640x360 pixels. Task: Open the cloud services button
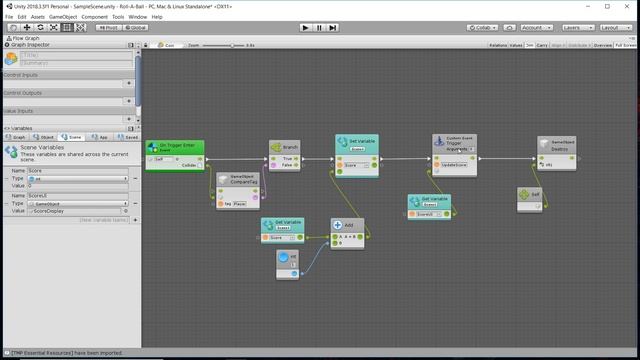pos(509,28)
